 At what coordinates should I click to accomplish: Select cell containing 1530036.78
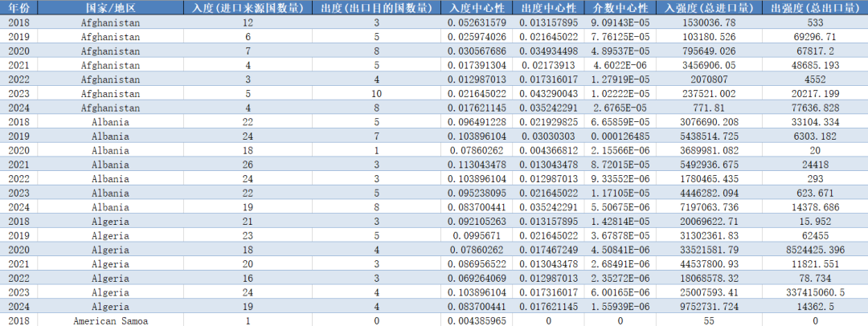(x=709, y=22)
